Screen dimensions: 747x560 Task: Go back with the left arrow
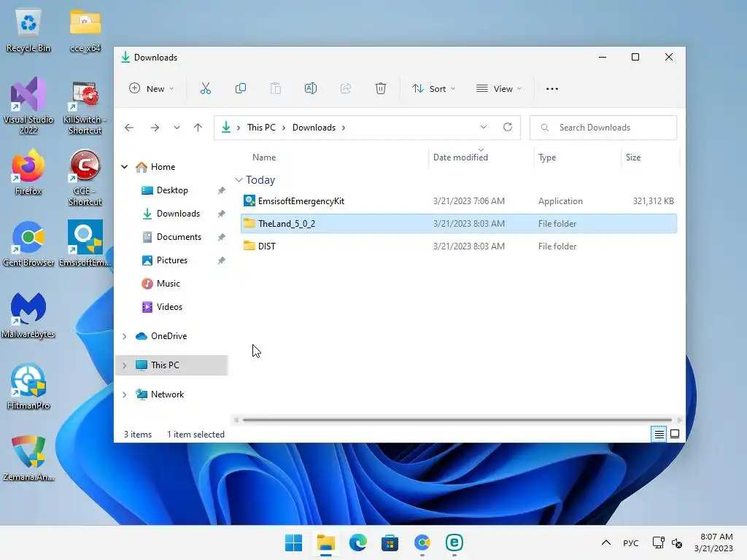pyautogui.click(x=129, y=128)
